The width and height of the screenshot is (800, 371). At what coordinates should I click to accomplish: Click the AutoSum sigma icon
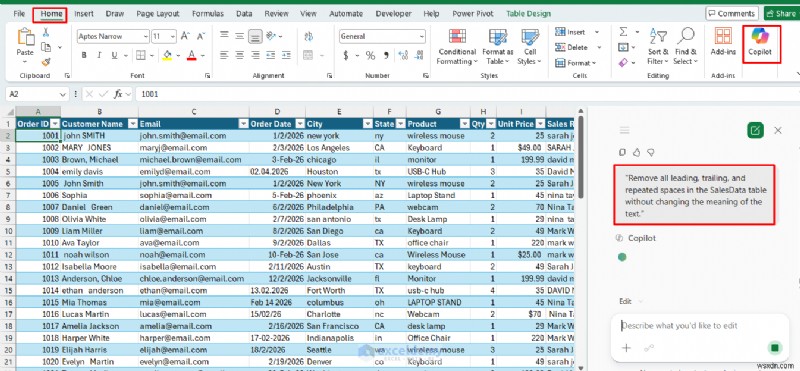click(623, 32)
